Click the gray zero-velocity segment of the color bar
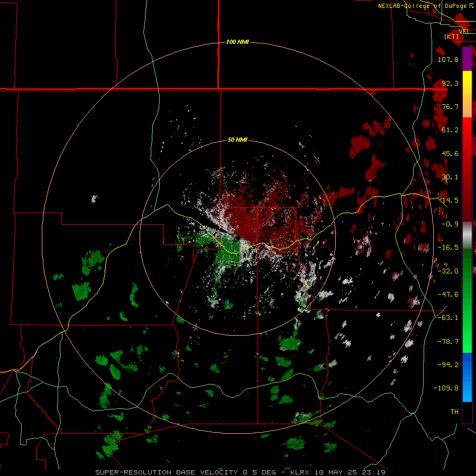This screenshot has height=476, width=476. pyautogui.click(x=467, y=235)
